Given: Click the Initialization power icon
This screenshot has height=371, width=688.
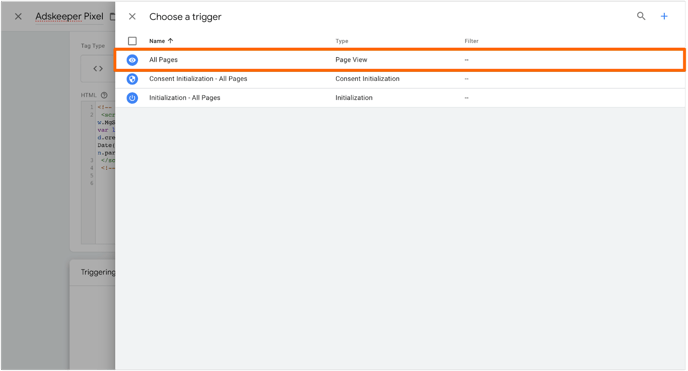Looking at the screenshot, I should [x=132, y=98].
